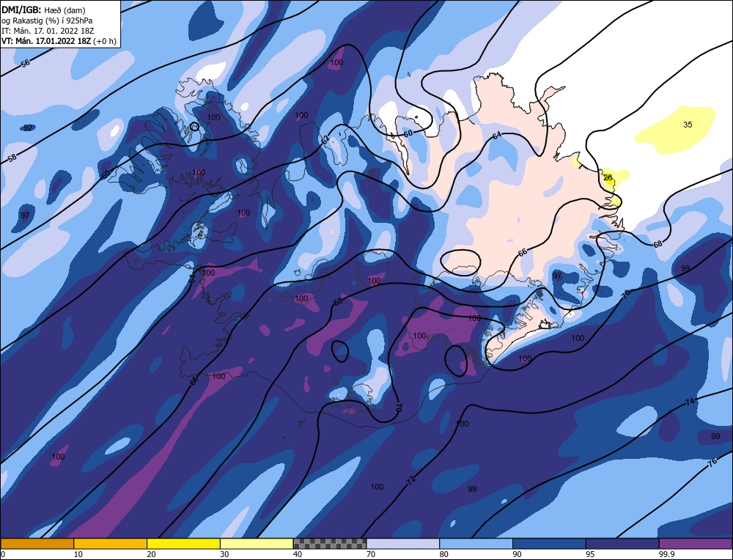Click the '40' legend tick label
The width and height of the screenshot is (733, 560).
[298, 554]
